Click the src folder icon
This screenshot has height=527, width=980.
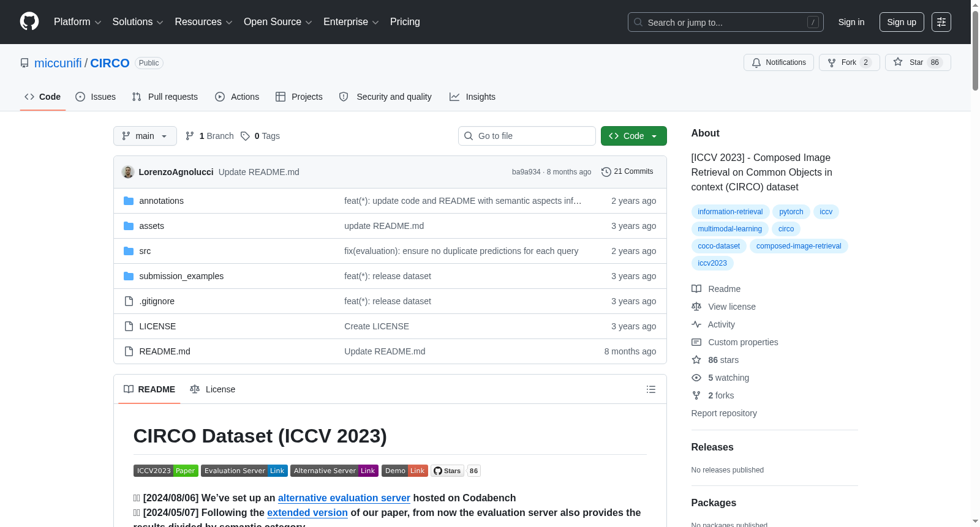(129, 251)
